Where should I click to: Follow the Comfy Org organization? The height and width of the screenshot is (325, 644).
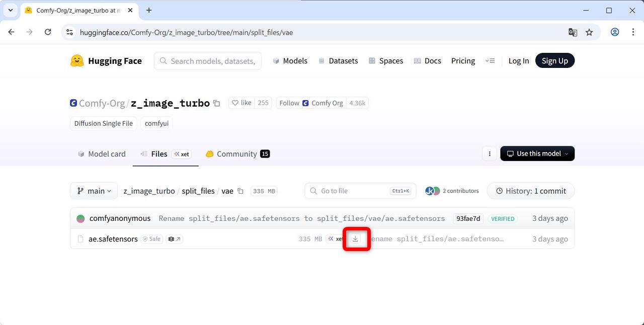[289, 103]
